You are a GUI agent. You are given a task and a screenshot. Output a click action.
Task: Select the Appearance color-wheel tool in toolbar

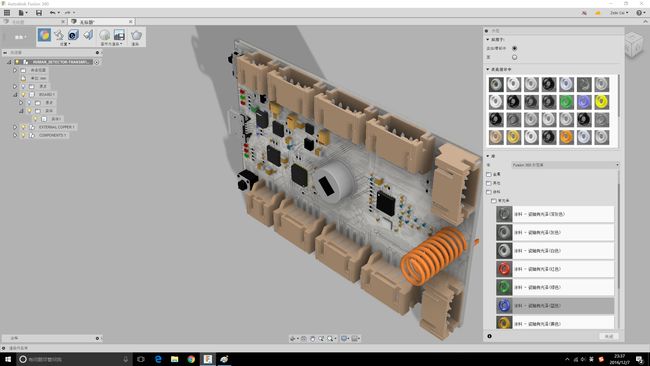coord(44,35)
